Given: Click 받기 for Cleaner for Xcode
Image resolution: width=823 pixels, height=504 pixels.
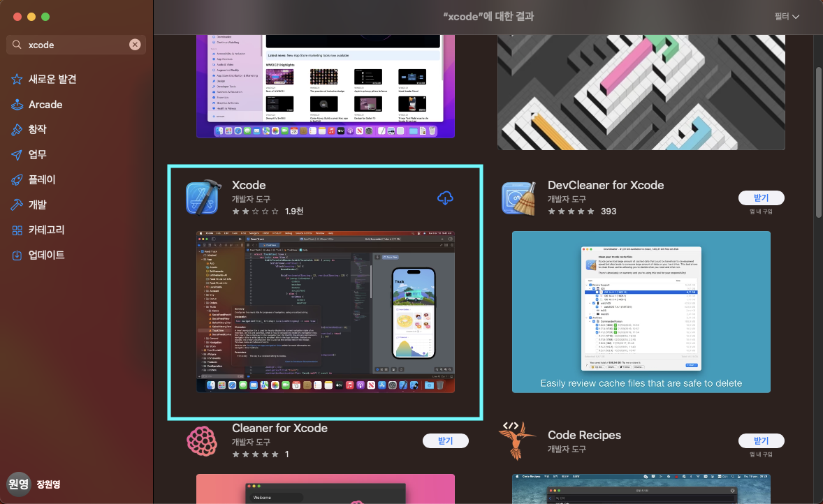Looking at the screenshot, I should coord(446,440).
